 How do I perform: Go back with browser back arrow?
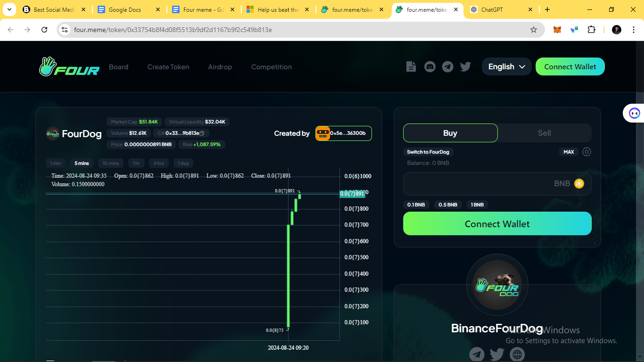coord(10,30)
